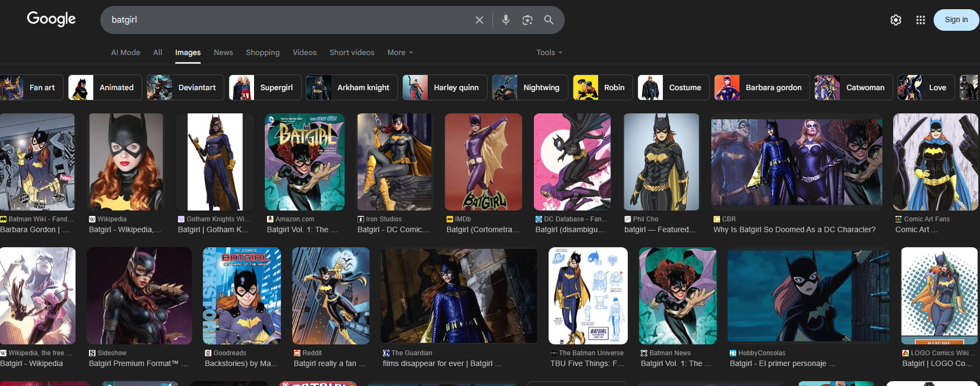This screenshot has height=386, width=980.
Task: Filter images by Animated chip
Action: pos(105,87)
